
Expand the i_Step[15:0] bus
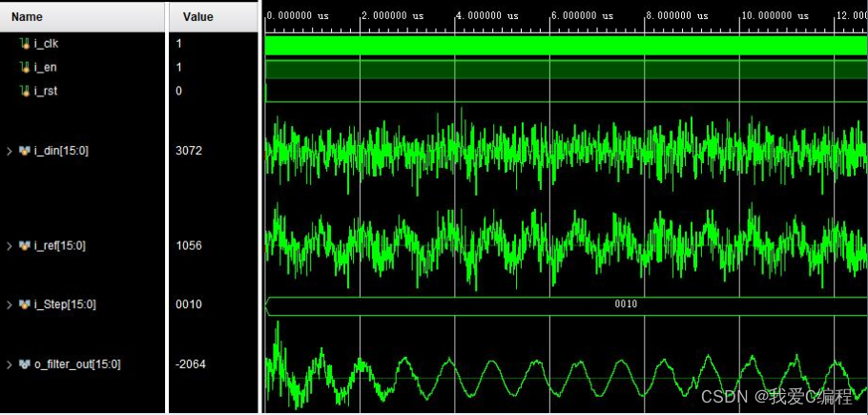click(x=10, y=304)
